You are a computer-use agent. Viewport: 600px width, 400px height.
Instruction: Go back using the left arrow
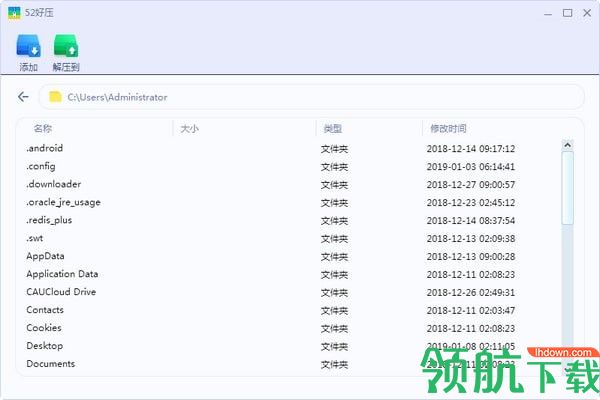(x=23, y=97)
